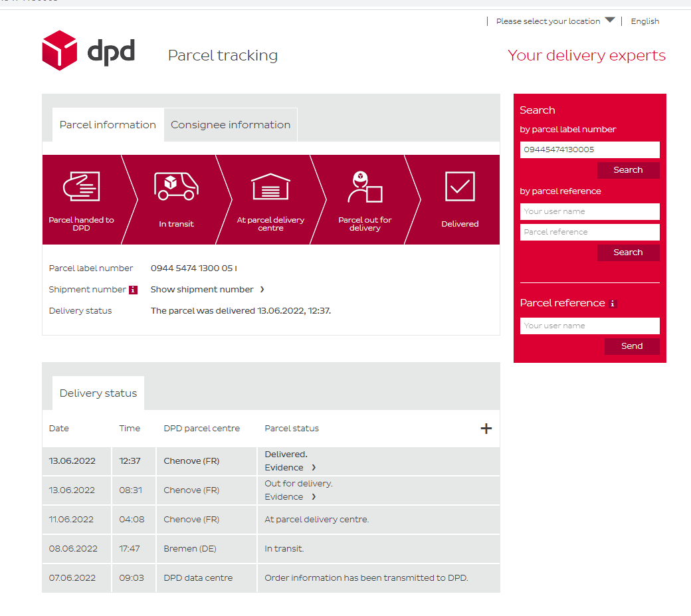691x616 pixels.
Task: Switch to Consignee information tab
Action: point(231,125)
